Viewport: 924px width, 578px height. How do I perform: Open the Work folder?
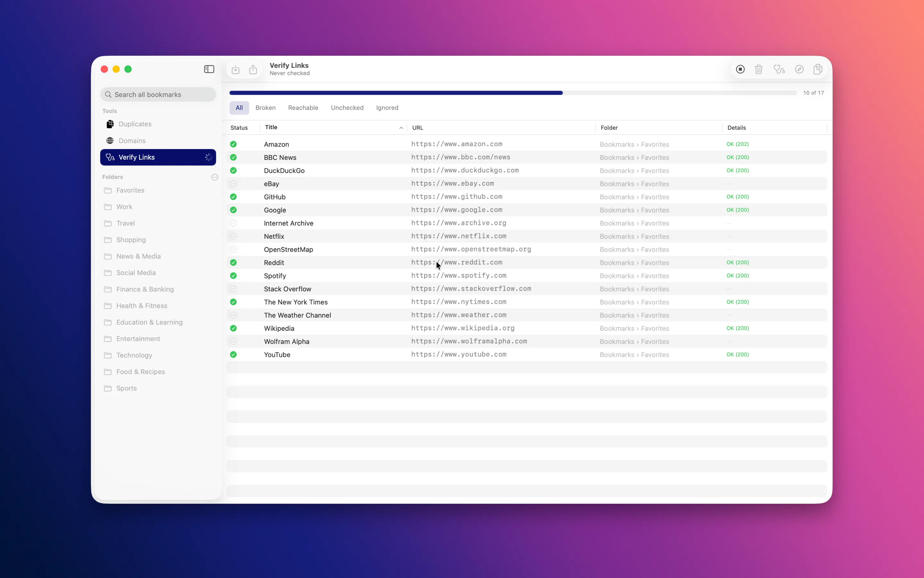pos(158,206)
